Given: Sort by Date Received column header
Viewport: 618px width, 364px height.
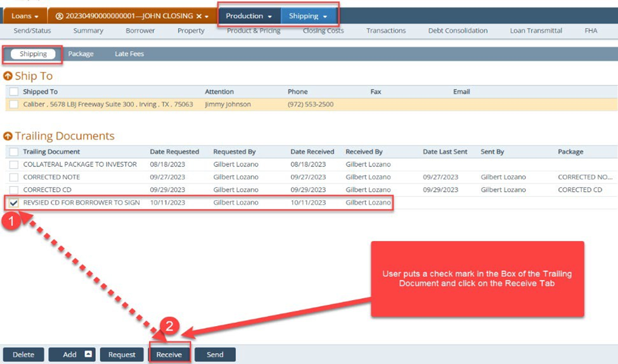Looking at the screenshot, I should [x=312, y=151].
